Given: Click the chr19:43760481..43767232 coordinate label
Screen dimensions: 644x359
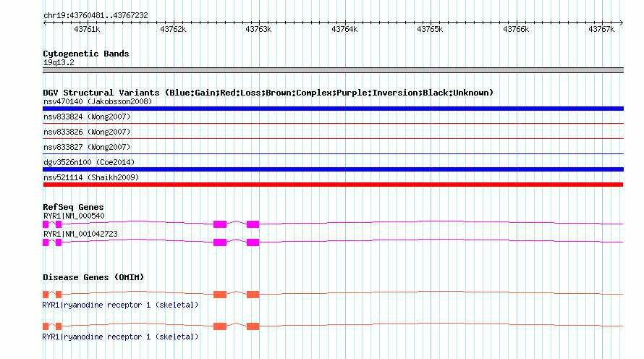Looking at the screenshot, I should coord(96,15).
